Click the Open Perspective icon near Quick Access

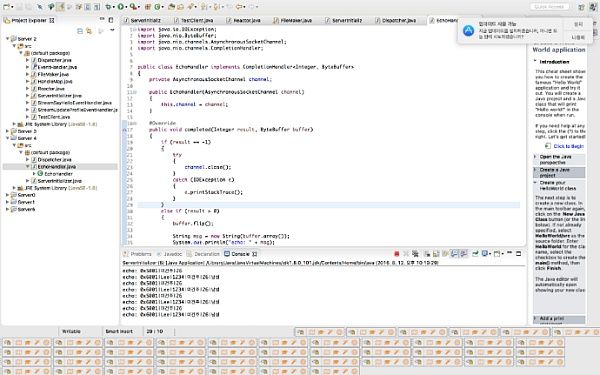tap(582, 7)
